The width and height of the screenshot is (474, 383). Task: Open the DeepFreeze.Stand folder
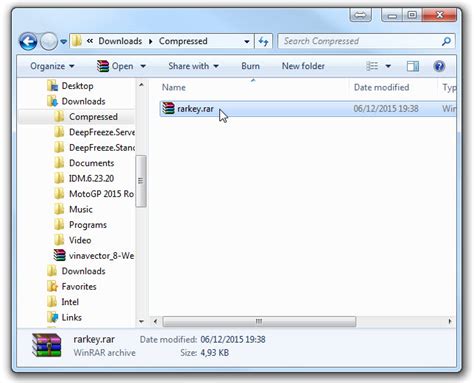click(102, 147)
